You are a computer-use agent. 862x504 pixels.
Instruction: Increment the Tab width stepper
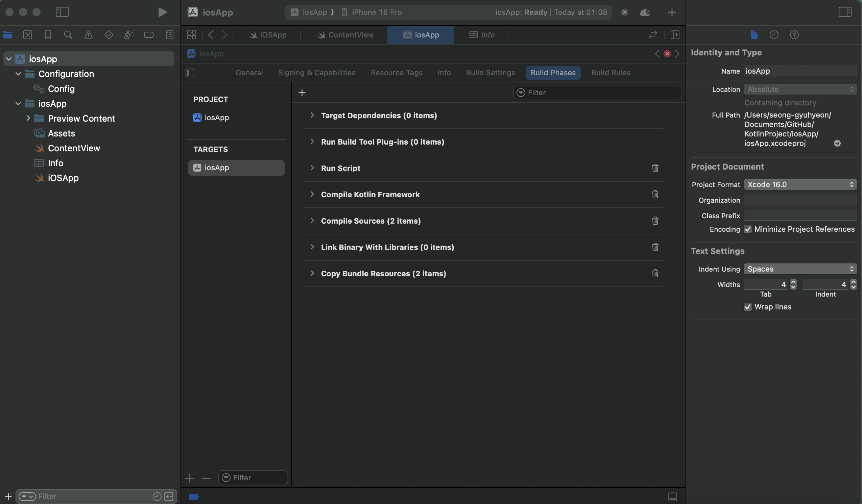coord(793,282)
